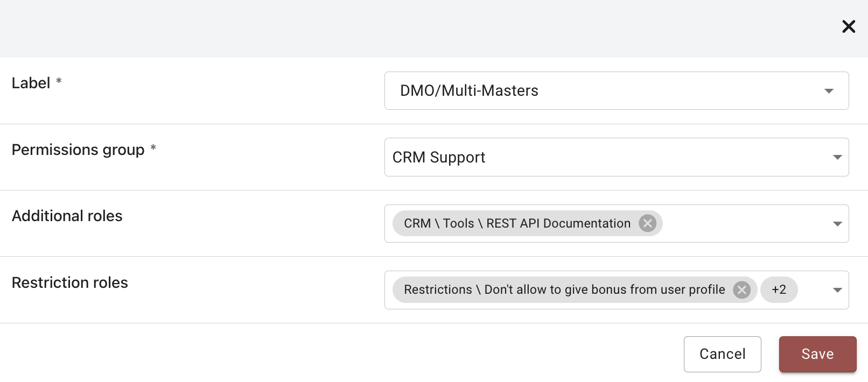Open the Restriction roles dropdown arrow
Image resolution: width=868 pixels, height=382 pixels.
837,290
